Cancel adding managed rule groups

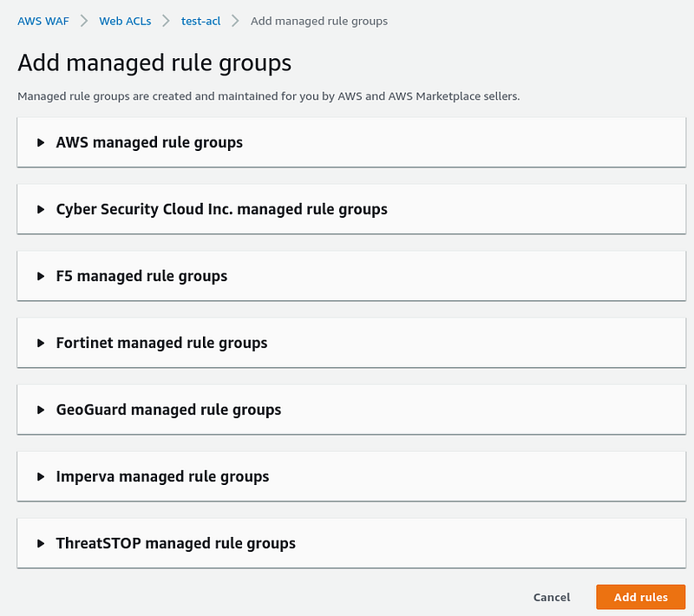(552, 597)
